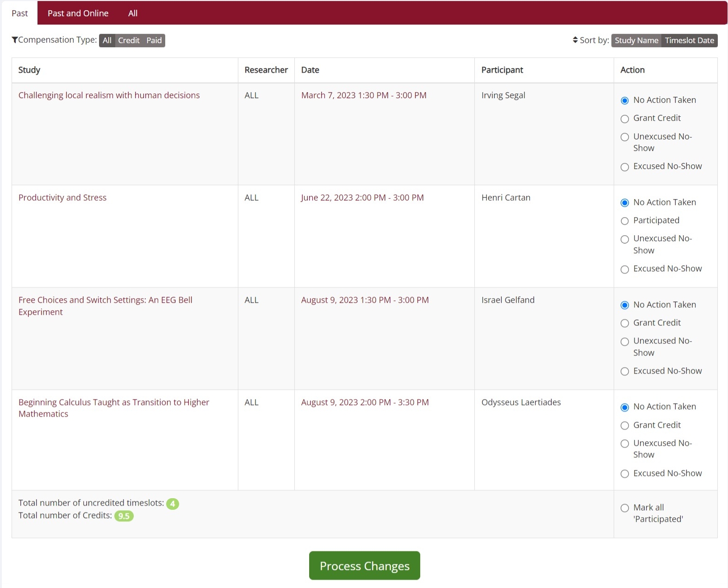Viewport: 728px width, 588px height.
Task: Click the total credits badge 9.5
Action: click(124, 516)
